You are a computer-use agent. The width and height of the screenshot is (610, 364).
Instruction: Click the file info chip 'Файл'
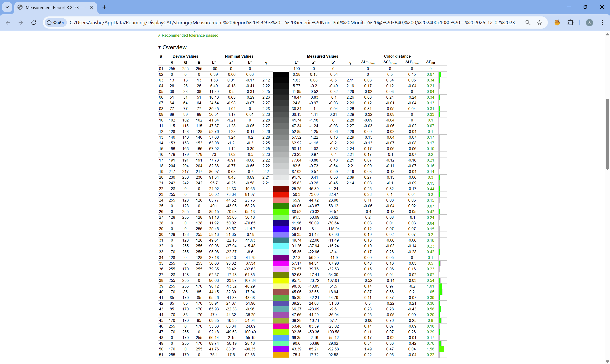56,23
